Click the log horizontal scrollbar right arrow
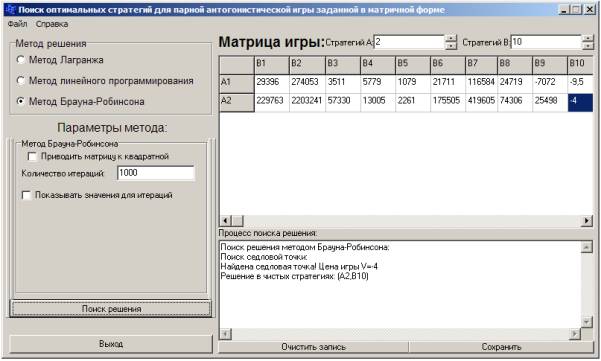Screen dimensions: 601x361 575,334
